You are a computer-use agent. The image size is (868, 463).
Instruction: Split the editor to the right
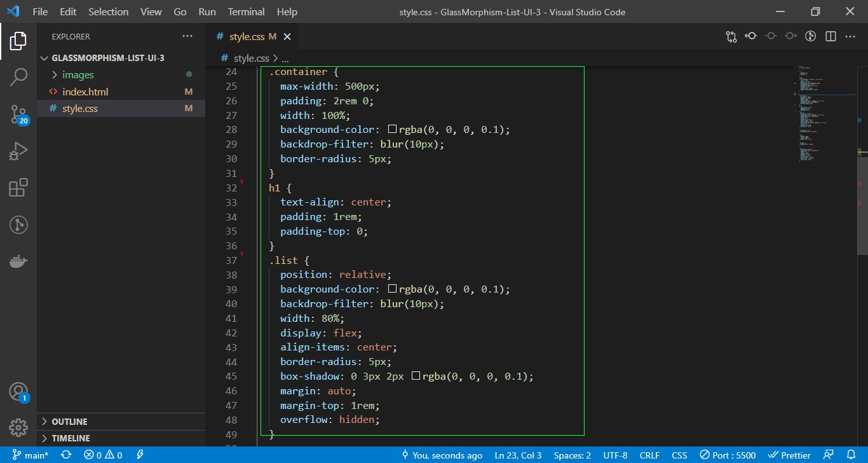(831, 37)
